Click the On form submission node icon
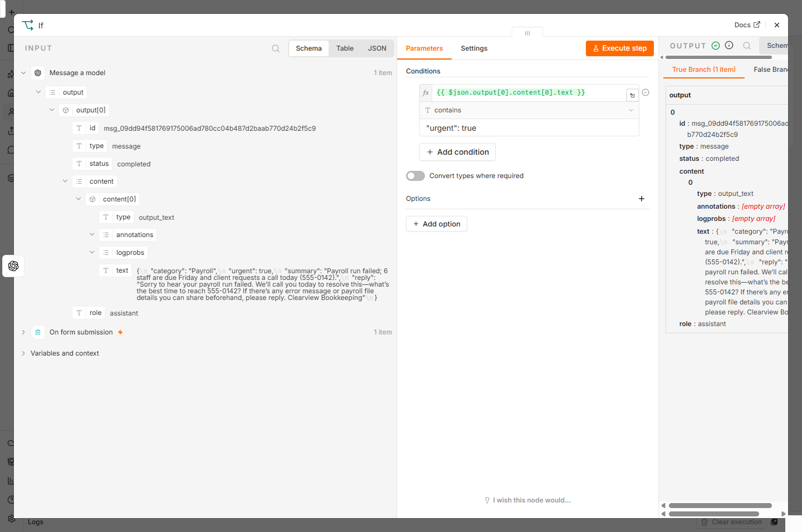 click(38, 332)
